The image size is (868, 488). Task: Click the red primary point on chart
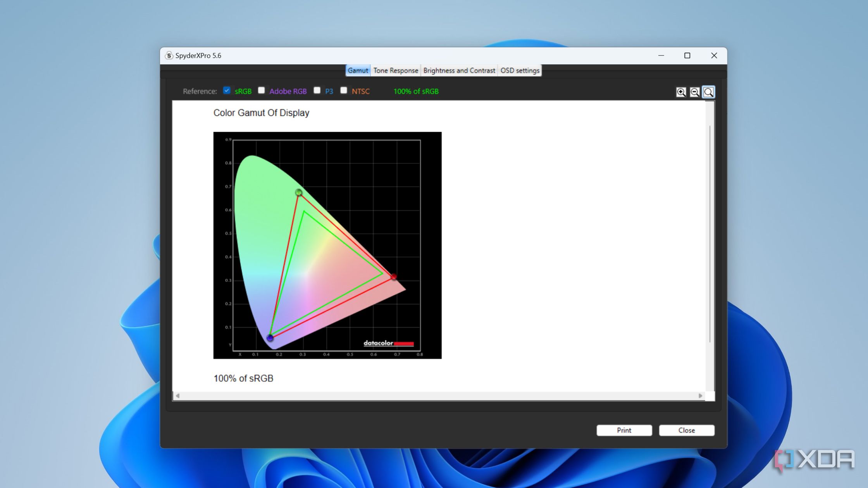click(394, 277)
